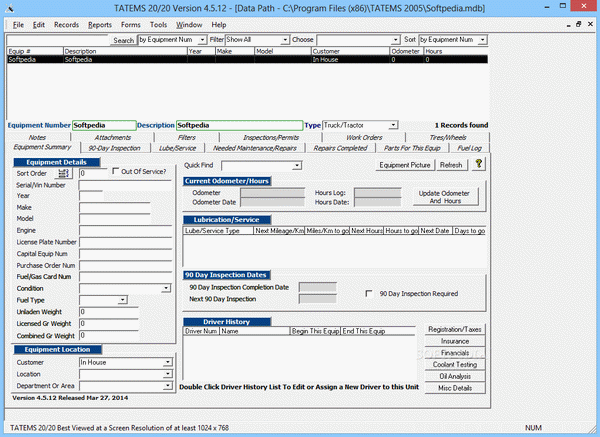
Task: Click the Driver Num column header
Action: point(201,331)
